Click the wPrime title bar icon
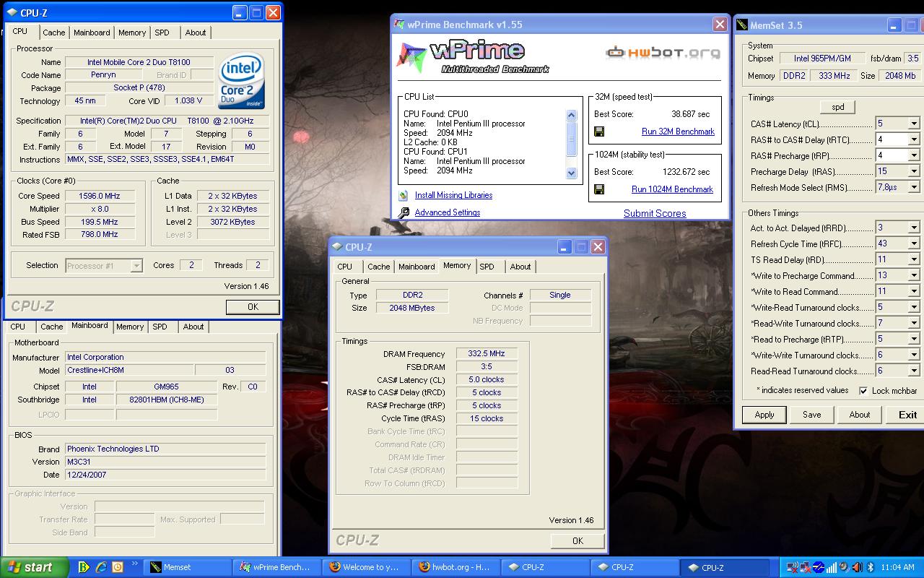Viewport: 924px width, 578px height. [398, 24]
